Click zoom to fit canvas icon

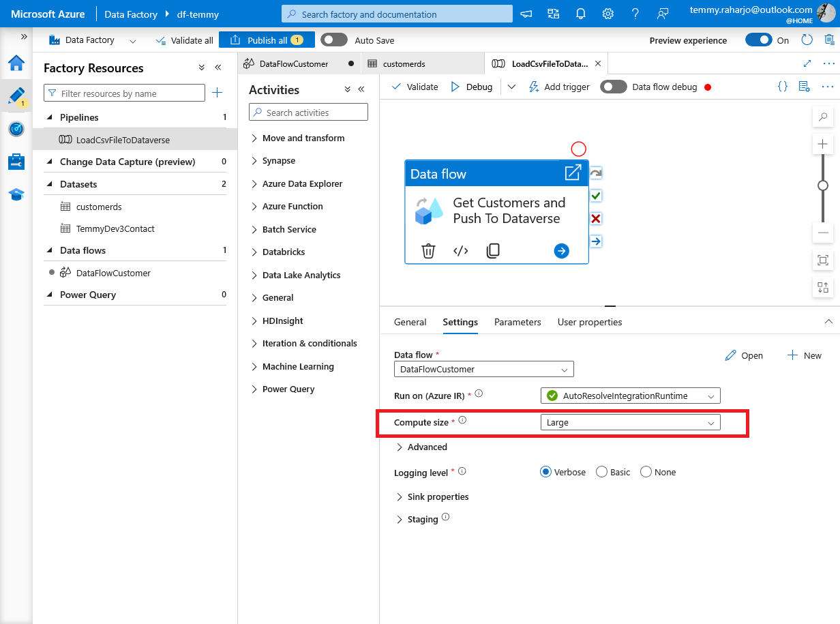[x=823, y=260]
